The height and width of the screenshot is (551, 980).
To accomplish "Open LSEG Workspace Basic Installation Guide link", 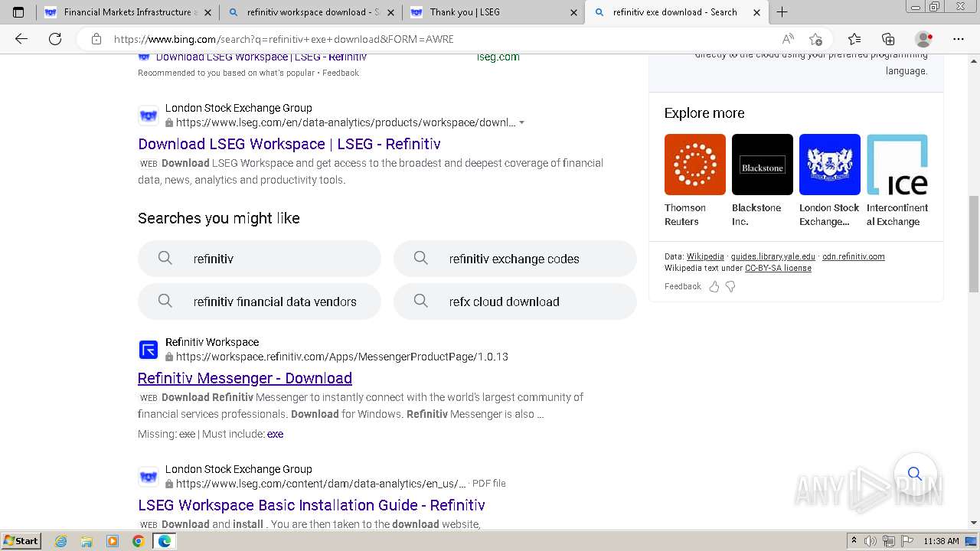I will pos(312,505).
